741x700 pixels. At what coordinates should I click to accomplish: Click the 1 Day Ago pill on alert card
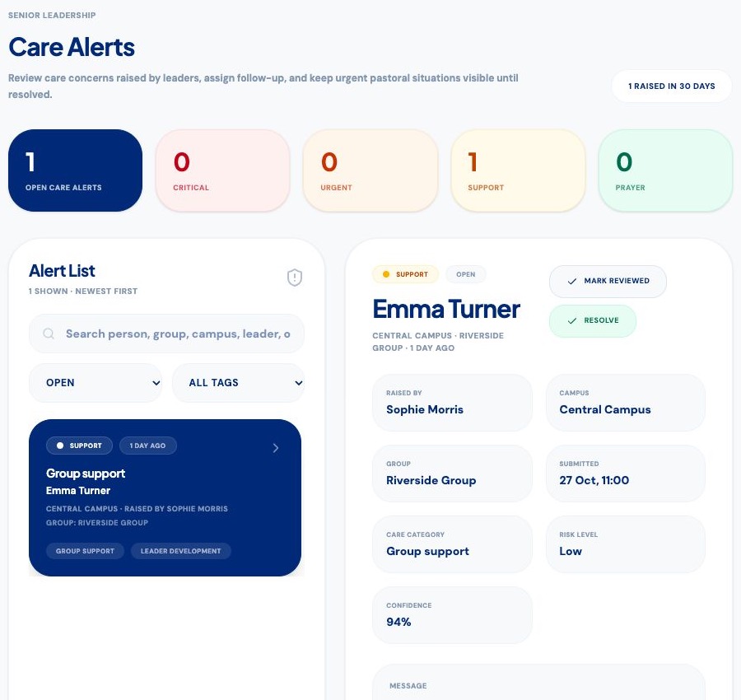(x=148, y=446)
